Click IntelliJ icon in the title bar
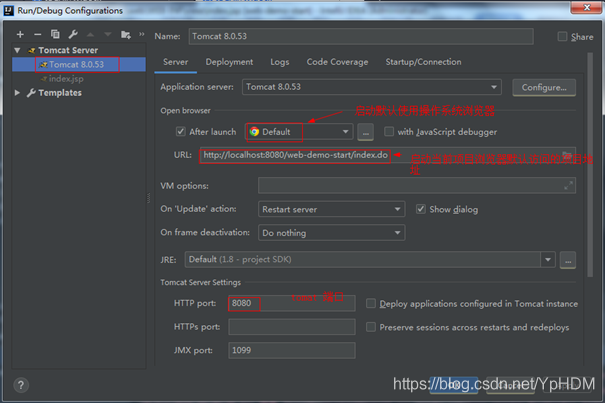 (x=8, y=10)
